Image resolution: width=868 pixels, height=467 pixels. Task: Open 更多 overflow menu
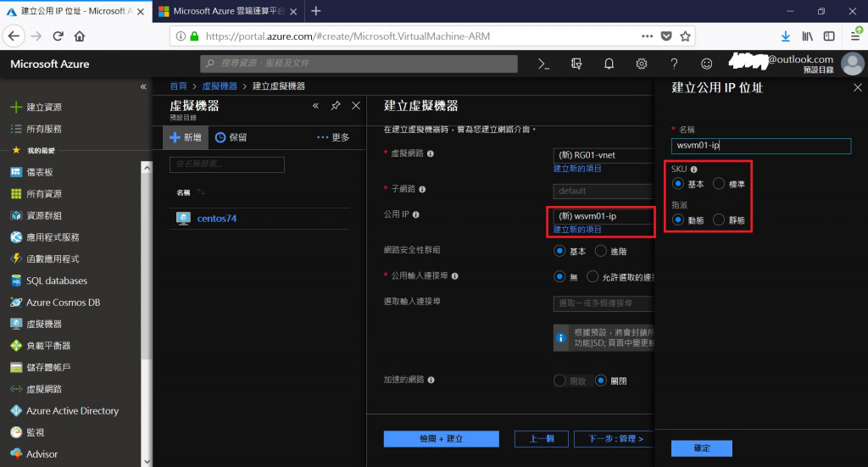pos(333,137)
